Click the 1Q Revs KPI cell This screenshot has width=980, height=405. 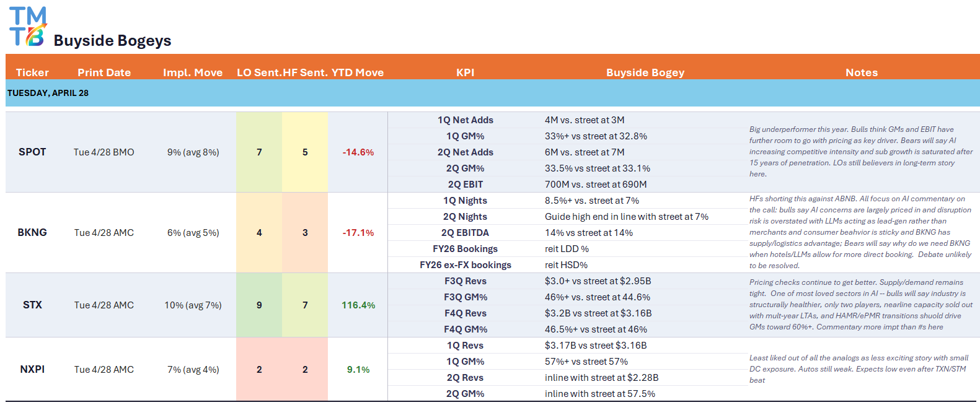pyautogui.click(x=466, y=345)
